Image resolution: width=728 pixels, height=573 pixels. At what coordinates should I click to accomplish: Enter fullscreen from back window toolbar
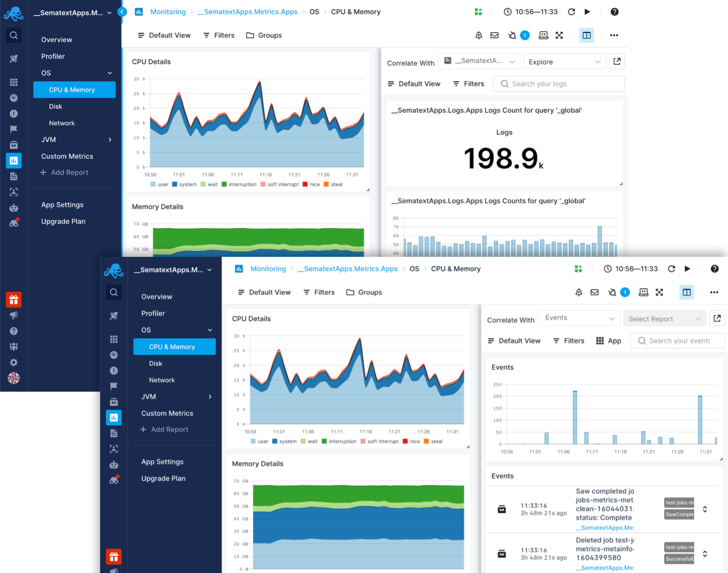(x=559, y=35)
